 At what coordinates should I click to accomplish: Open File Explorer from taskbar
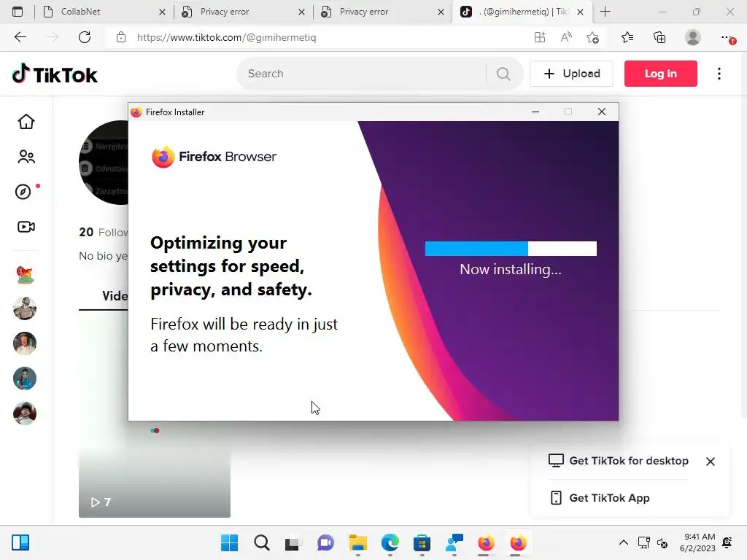click(x=357, y=542)
